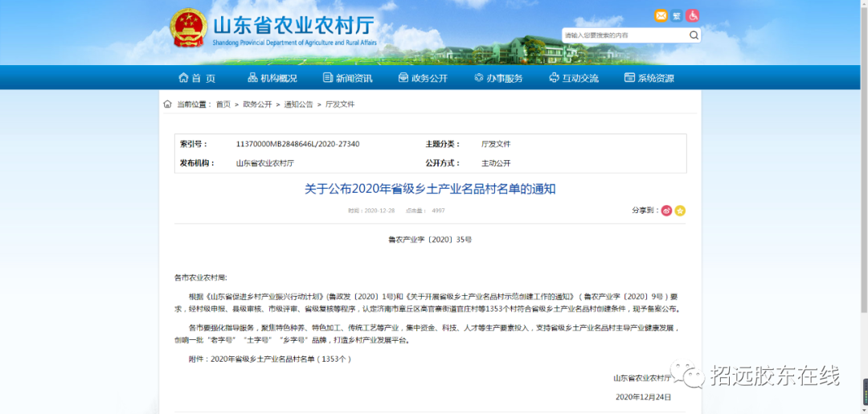Viewport: 868px width, 414px height.
Task: Click the 首页 breadcrumb link
Action: click(x=223, y=105)
